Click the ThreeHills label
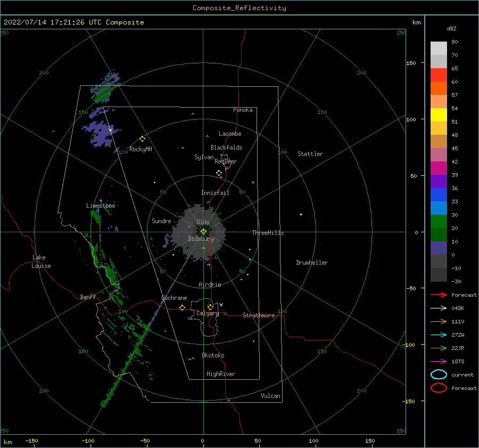This screenshot has width=479, height=448. pos(268,233)
